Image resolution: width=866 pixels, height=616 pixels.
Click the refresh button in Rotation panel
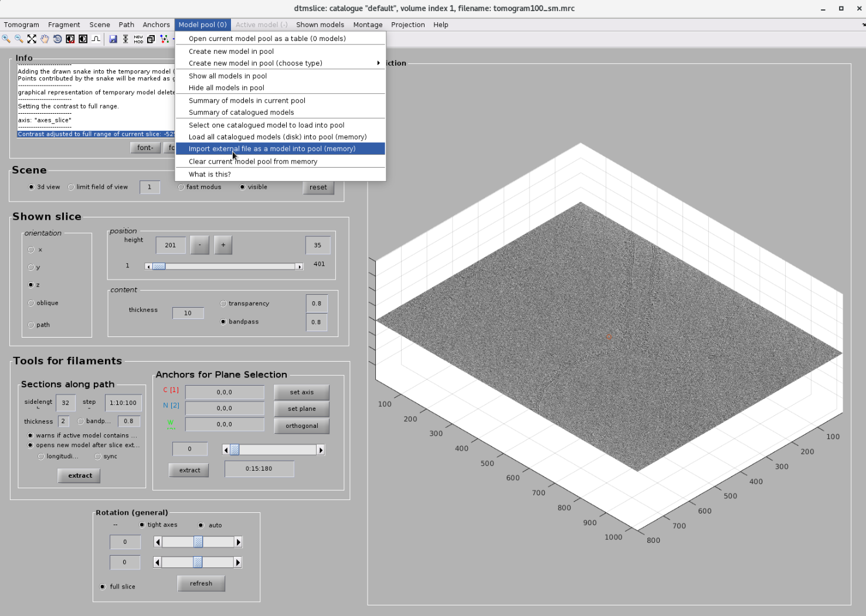pyautogui.click(x=201, y=583)
